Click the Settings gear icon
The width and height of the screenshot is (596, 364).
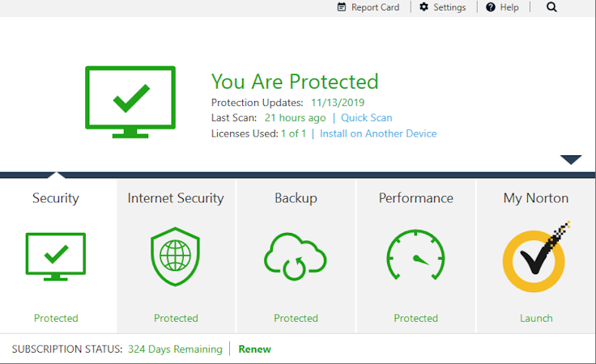[424, 6]
